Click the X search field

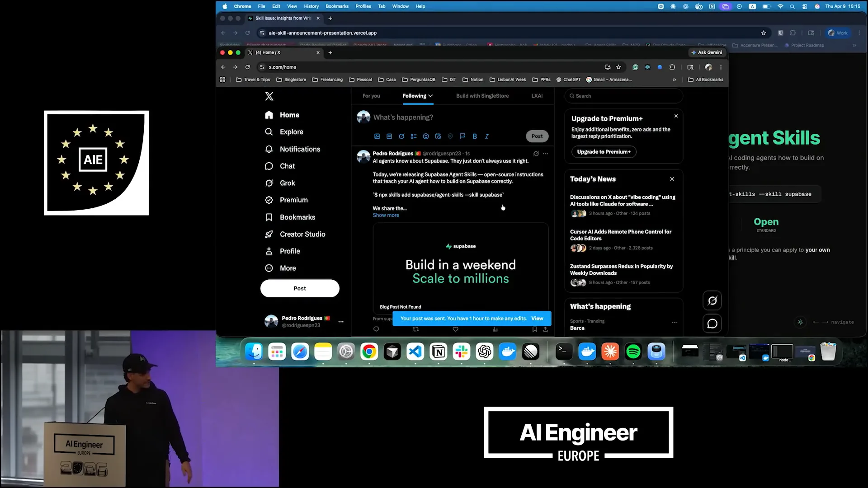[623, 96]
